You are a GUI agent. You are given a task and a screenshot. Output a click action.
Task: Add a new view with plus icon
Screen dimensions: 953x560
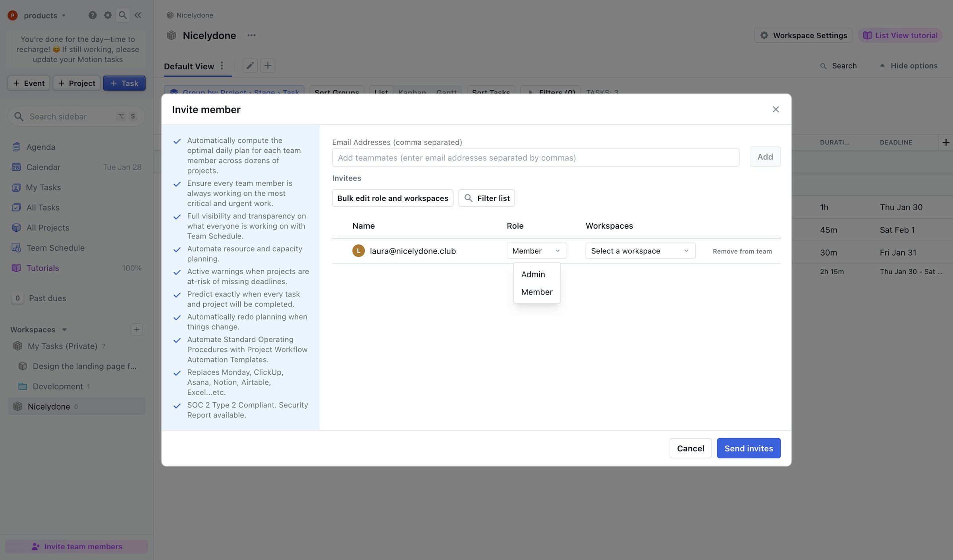click(268, 65)
